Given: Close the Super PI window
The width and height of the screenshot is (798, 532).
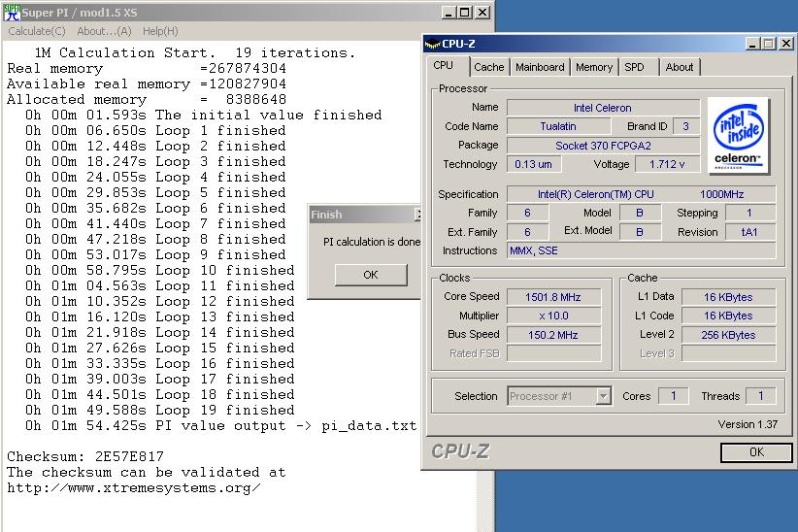Looking at the screenshot, I should tap(482, 13).
